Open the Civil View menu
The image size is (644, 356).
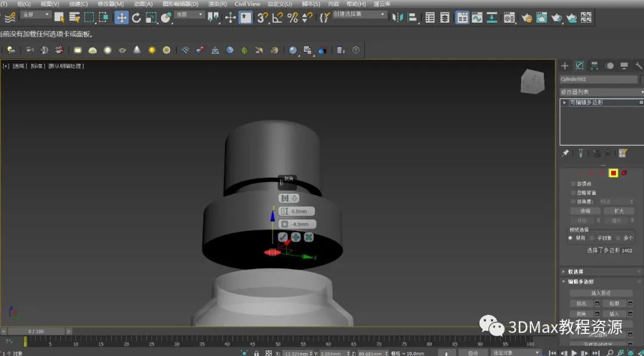click(x=247, y=4)
